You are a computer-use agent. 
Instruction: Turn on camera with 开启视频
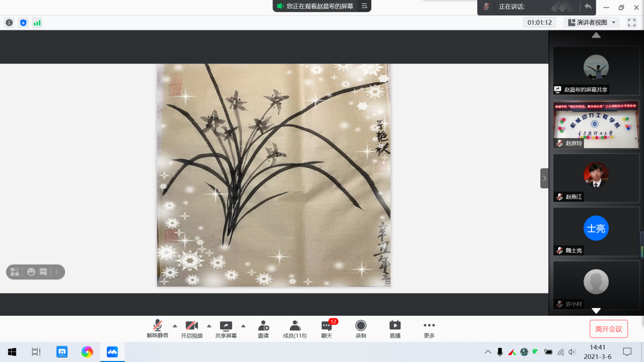pyautogui.click(x=192, y=328)
